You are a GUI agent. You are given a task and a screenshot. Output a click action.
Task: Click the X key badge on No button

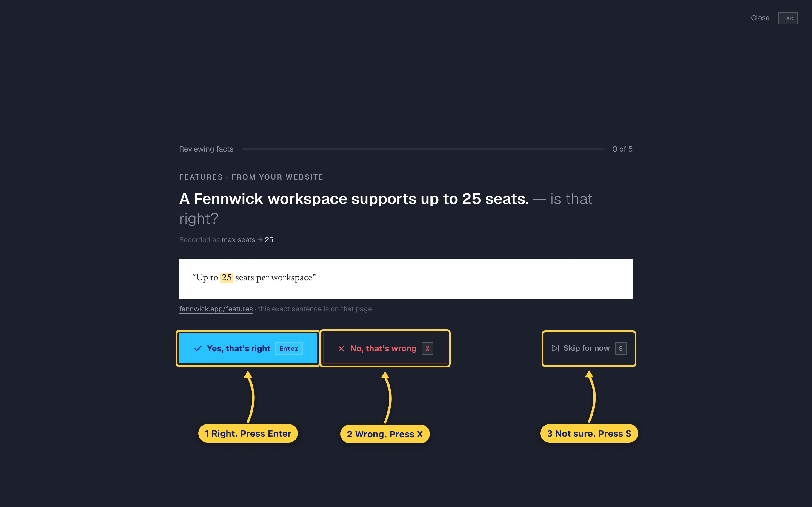coord(427,348)
